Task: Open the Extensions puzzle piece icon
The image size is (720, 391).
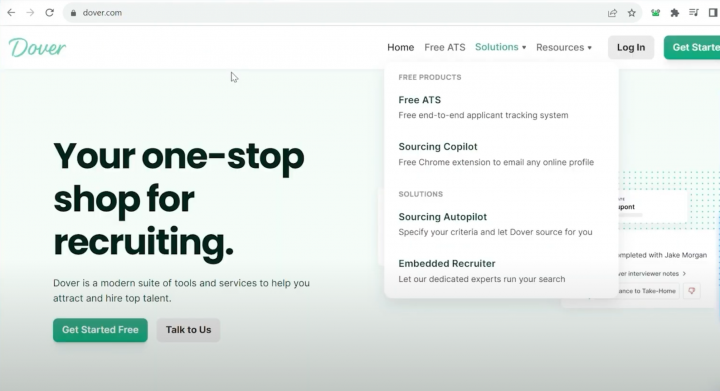Action: 675,13
